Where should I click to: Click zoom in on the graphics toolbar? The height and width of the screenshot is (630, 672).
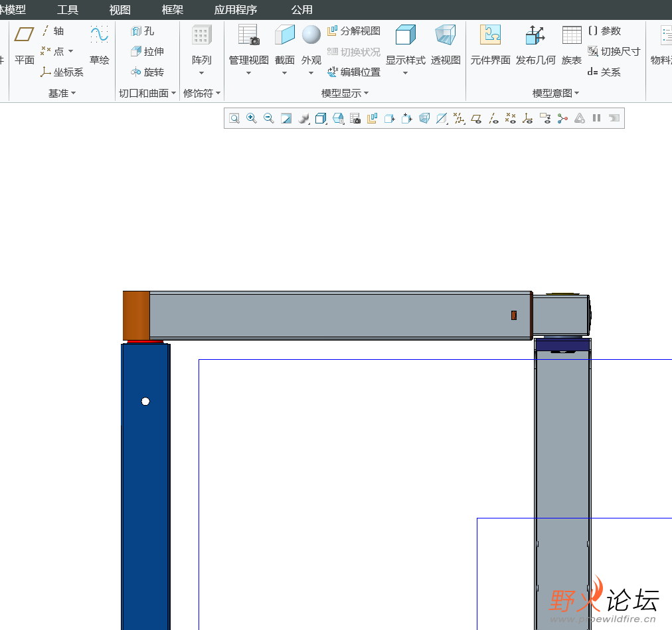[252, 118]
